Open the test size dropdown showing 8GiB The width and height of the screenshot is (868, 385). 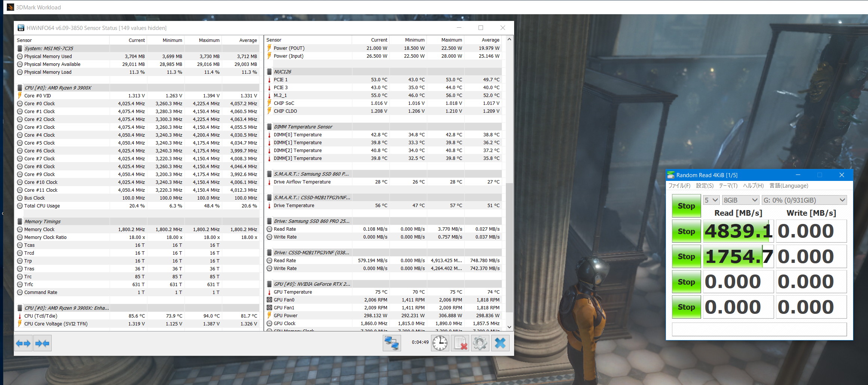tap(740, 200)
